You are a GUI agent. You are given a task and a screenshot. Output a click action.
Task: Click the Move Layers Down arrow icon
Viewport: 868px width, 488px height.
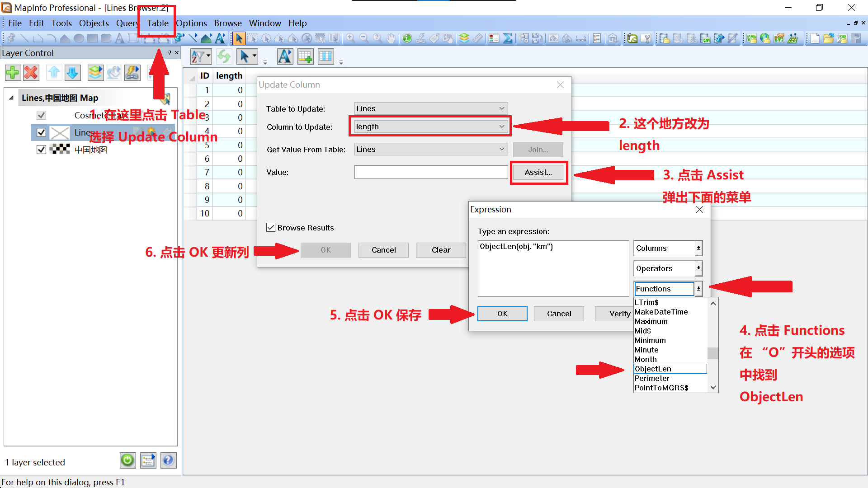(x=72, y=72)
